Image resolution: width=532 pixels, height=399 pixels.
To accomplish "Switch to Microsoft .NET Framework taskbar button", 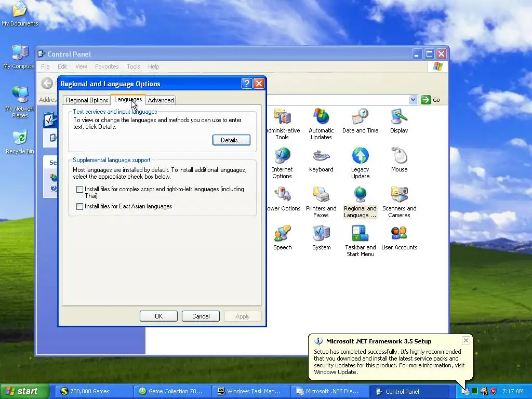I will [329, 391].
